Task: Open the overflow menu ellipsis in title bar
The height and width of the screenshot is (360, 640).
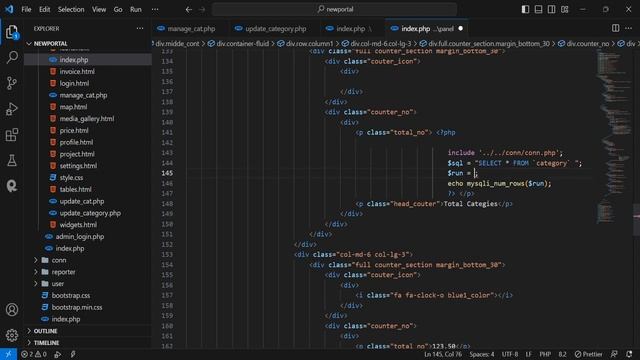Action: click(x=155, y=9)
